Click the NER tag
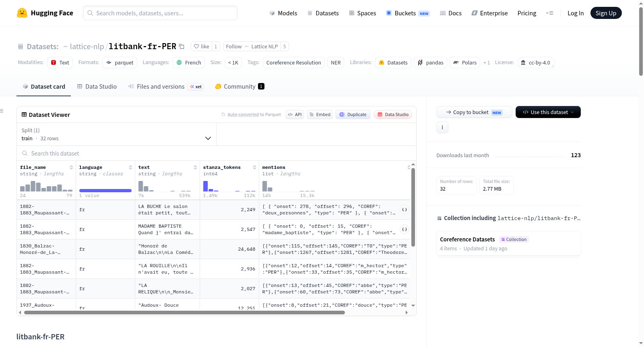The width and height of the screenshot is (644, 347). (x=336, y=62)
